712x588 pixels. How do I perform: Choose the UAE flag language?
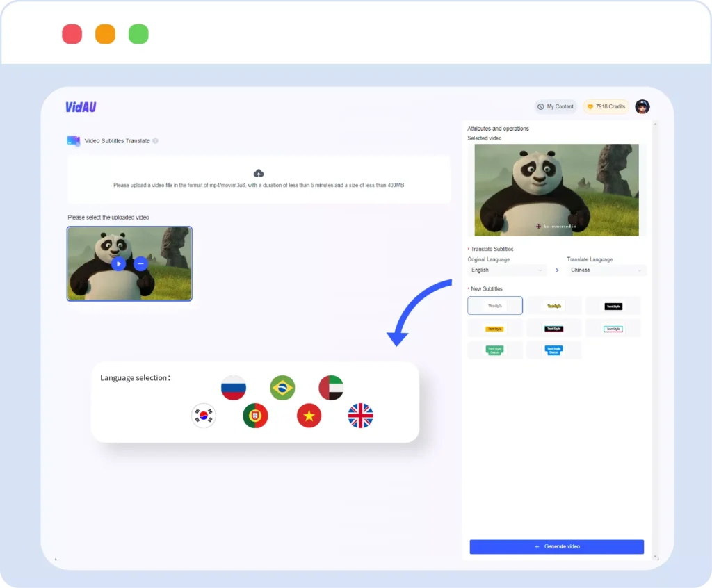331,387
